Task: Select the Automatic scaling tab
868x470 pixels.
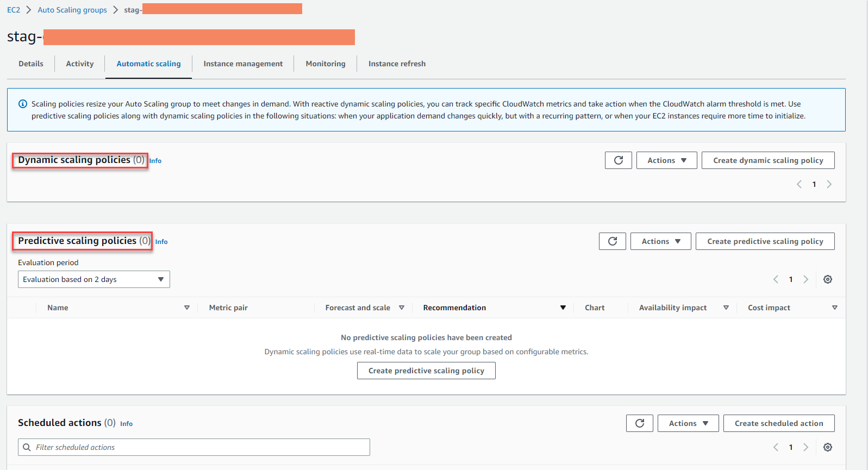Action: click(148, 64)
